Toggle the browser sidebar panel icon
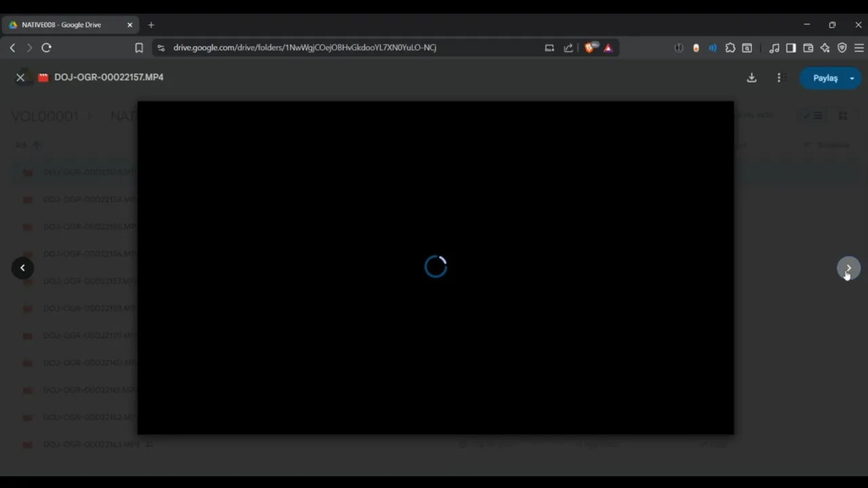The image size is (868, 488). point(791,47)
